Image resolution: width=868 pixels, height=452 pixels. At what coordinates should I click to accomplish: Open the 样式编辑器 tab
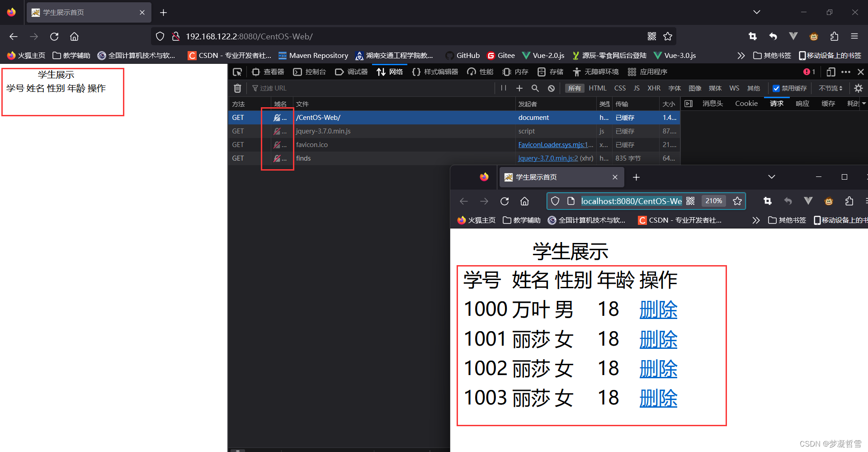pos(435,72)
